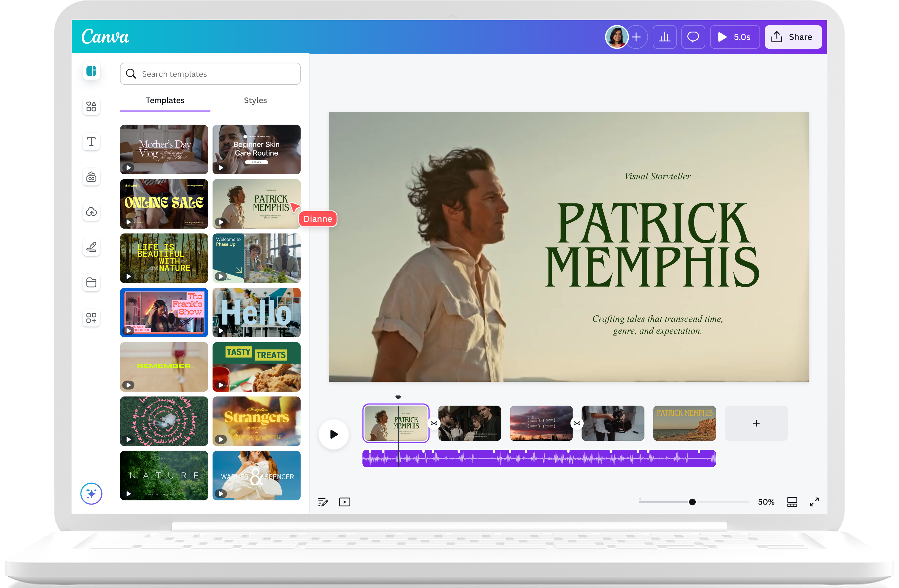Open the Elements shapes panel

click(92, 106)
